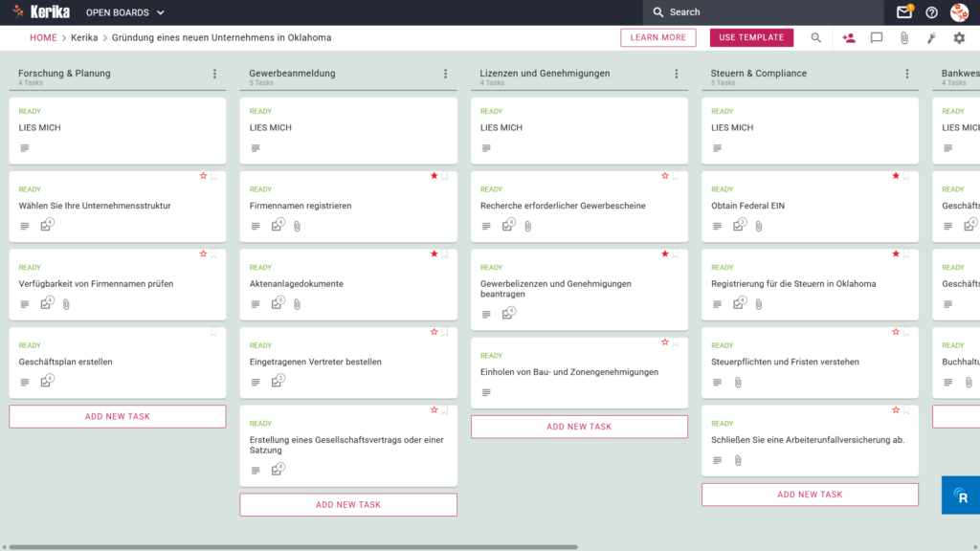Image resolution: width=980 pixels, height=551 pixels.
Task: Open Obtain Federal EIN card title
Action: click(747, 206)
